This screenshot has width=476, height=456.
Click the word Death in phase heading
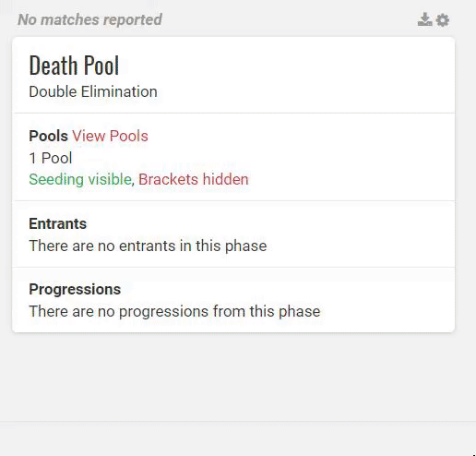pyautogui.click(x=54, y=66)
